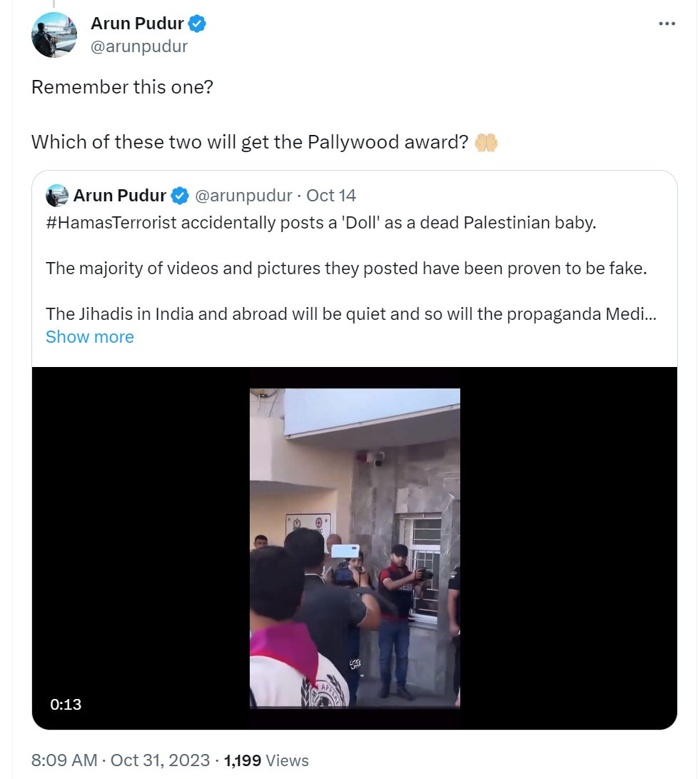This screenshot has height=779, width=700.
Task: Click the Pallywood award question text
Action: [250, 143]
